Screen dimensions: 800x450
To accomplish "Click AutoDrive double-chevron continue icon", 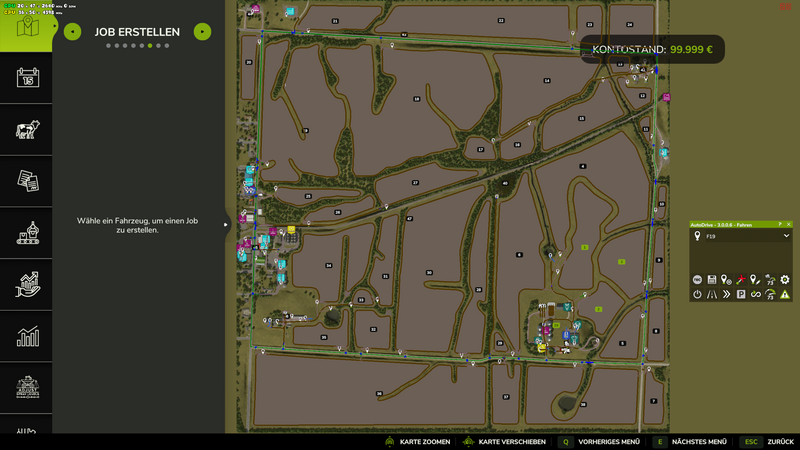I will (x=726, y=294).
